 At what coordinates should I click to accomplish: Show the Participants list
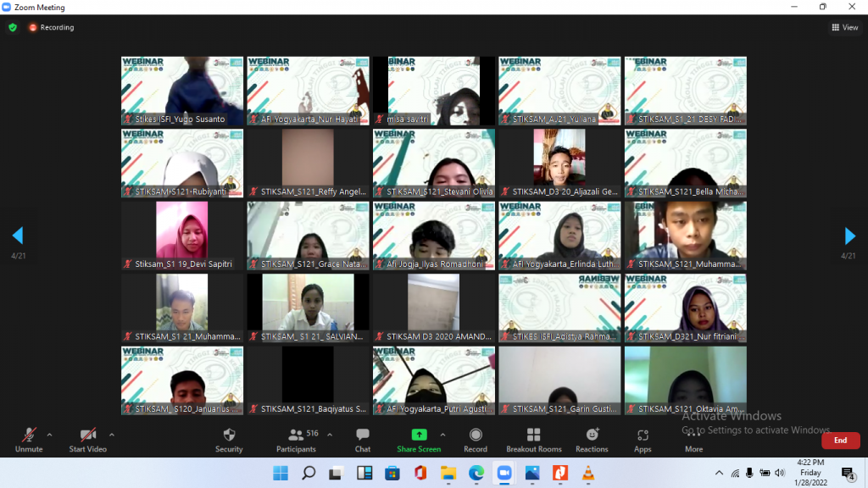(297, 440)
